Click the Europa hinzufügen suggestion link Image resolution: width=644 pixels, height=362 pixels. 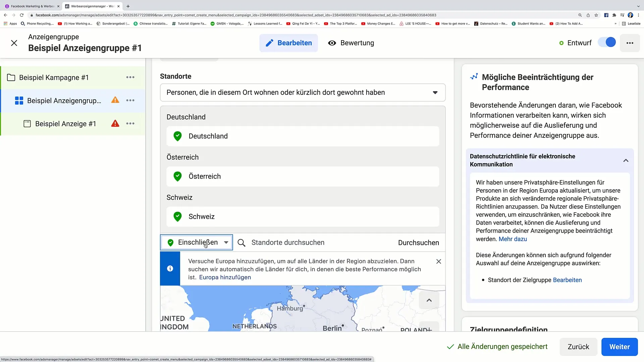tap(225, 277)
